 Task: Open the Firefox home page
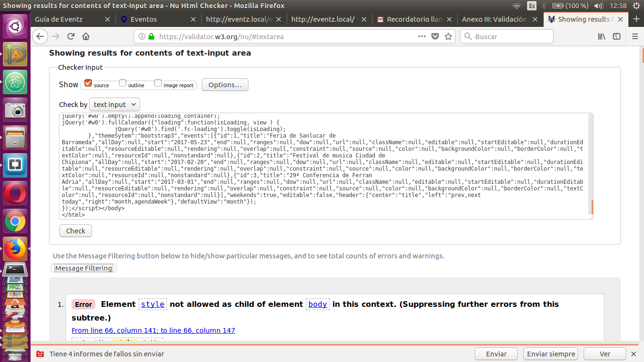tap(86, 36)
